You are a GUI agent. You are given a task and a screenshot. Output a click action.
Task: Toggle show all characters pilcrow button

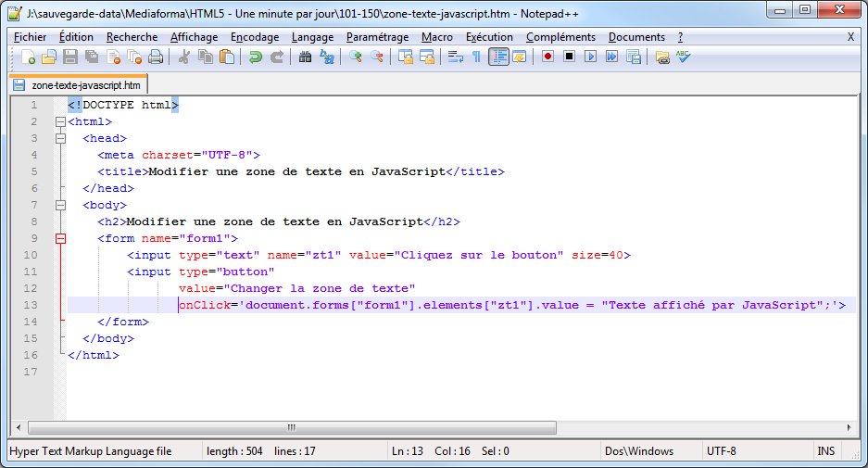477,57
